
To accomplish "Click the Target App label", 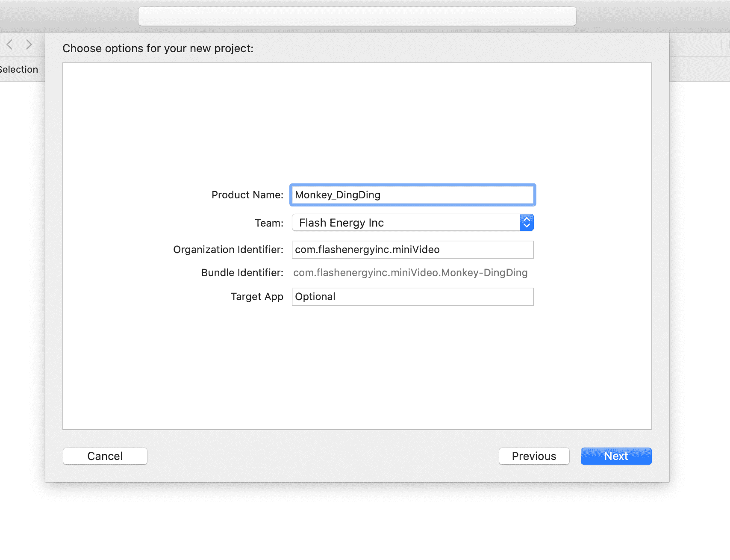I will (x=257, y=297).
